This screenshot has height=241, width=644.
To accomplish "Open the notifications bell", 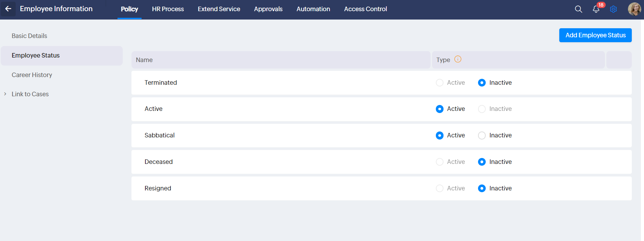I will tap(596, 9).
